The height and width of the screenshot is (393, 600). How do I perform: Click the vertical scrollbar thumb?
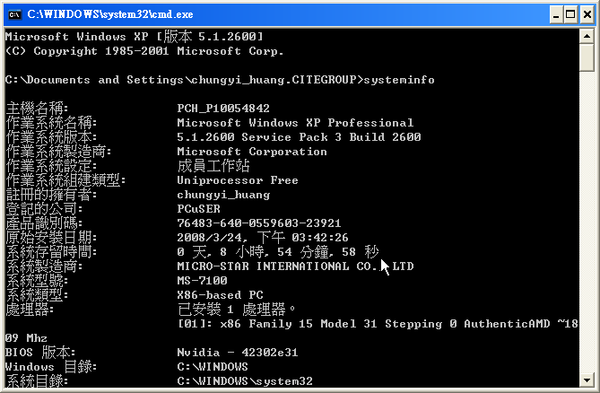click(x=587, y=57)
